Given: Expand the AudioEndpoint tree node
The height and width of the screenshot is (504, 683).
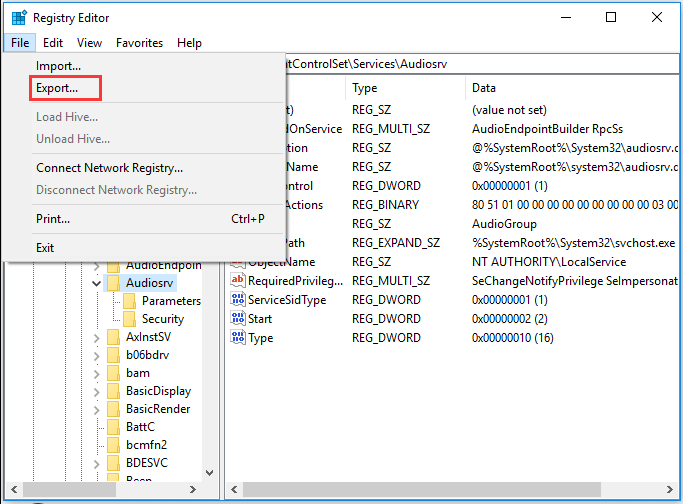Looking at the screenshot, I should tap(97, 265).
